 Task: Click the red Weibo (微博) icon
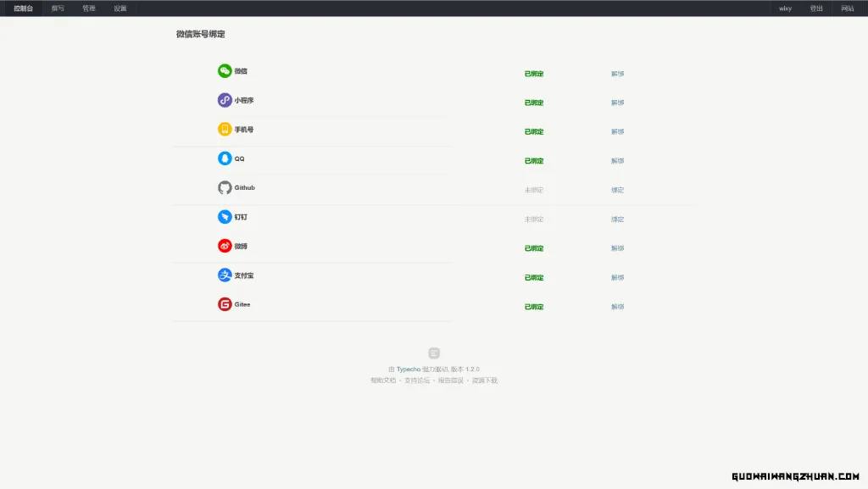pyautogui.click(x=224, y=246)
